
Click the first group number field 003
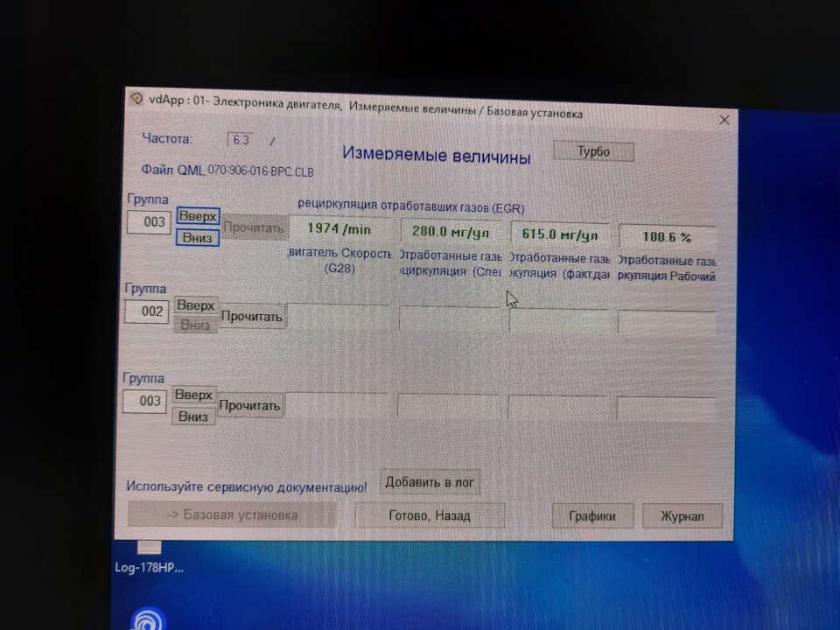click(149, 221)
